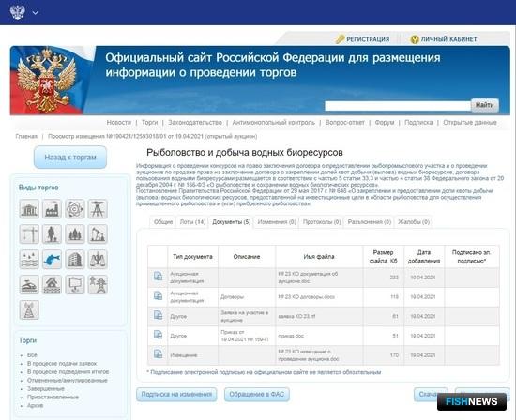Click the bulb icon beside Личный кабинет
This screenshot has height=420, width=516.
[415, 39]
